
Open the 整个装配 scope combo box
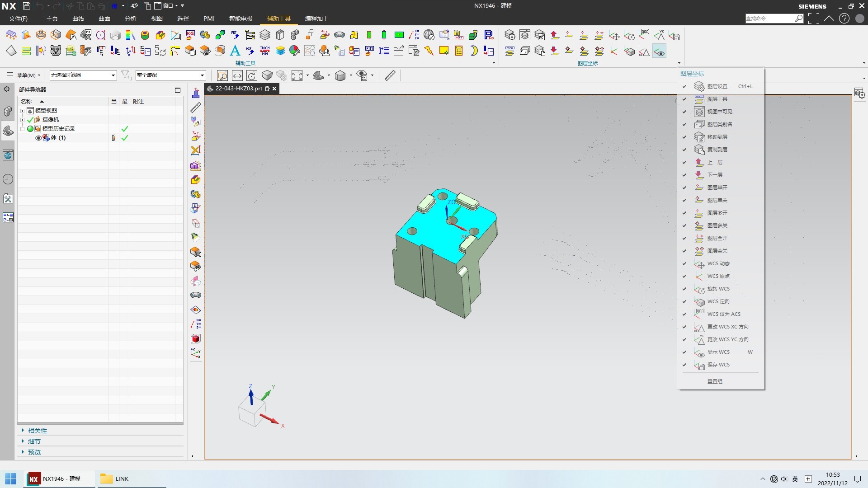click(x=171, y=75)
